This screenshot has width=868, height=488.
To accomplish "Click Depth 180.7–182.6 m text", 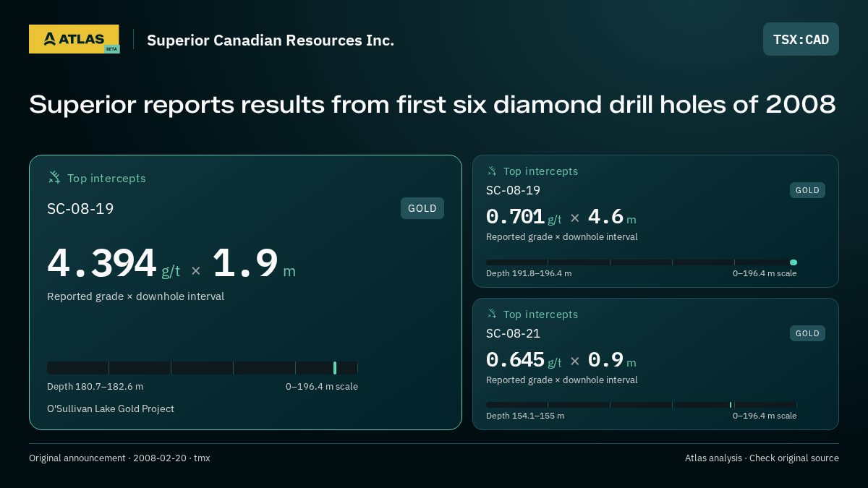I will coord(95,387).
